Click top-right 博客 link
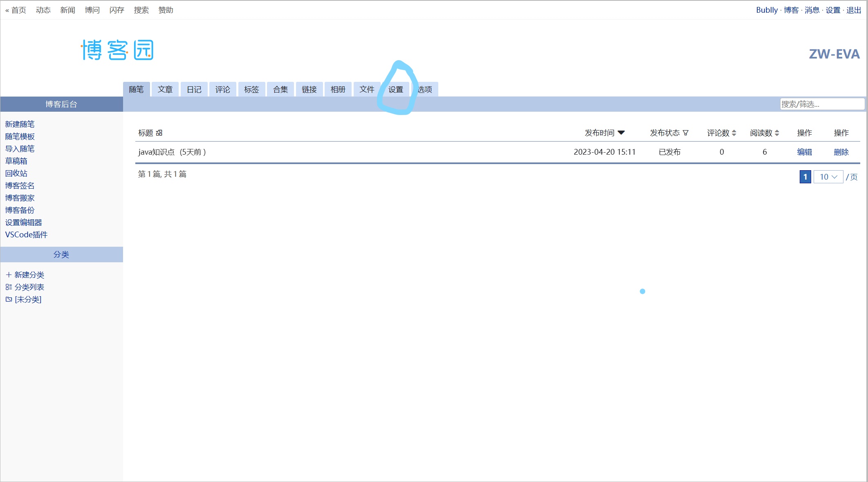The height and width of the screenshot is (482, 868). tap(791, 10)
